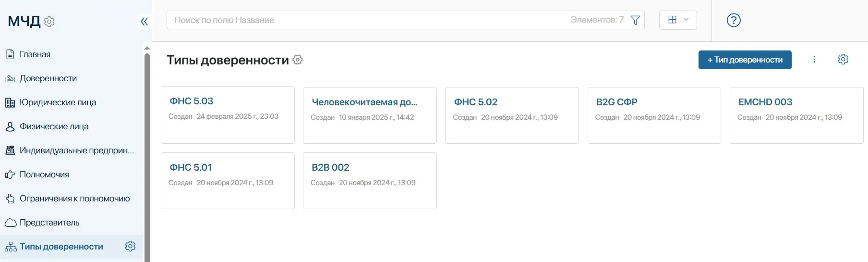
Task: Focus the Поиск по полю Название field
Action: [x=365, y=20]
